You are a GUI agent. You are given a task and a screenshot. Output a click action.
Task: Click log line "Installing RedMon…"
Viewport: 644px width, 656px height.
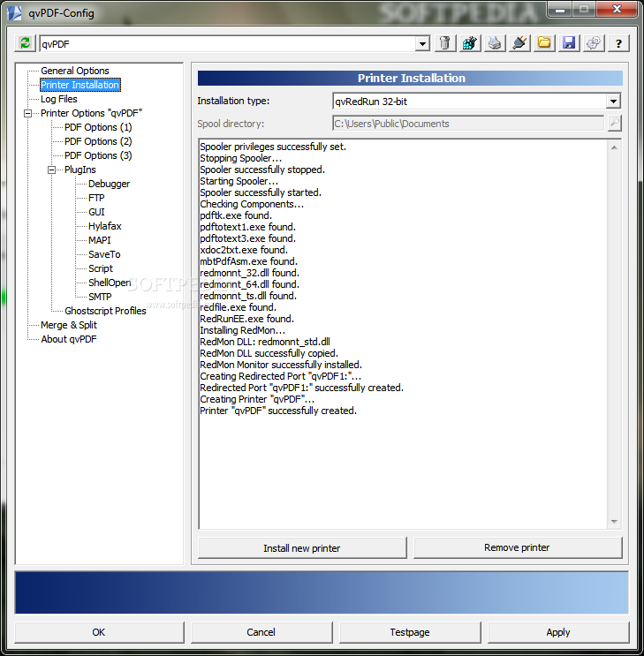pyautogui.click(x=242, y=330)
